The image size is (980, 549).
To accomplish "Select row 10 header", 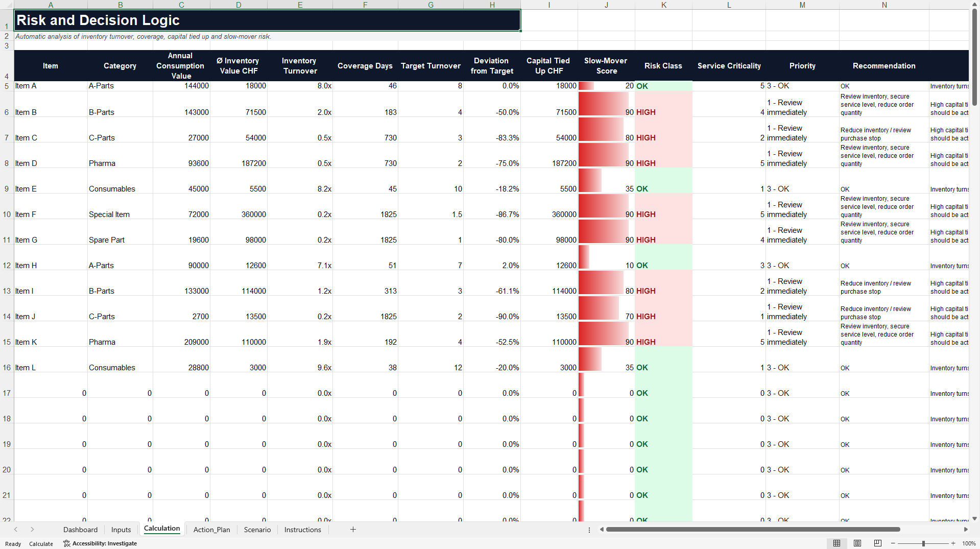I will [7, 206].
